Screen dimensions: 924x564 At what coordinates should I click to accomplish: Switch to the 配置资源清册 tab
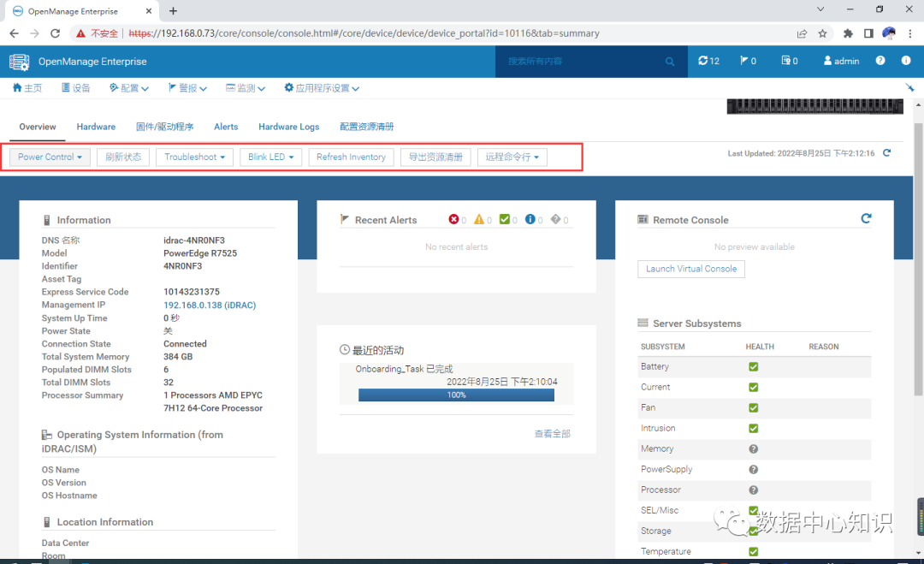click(x=366, y=127)
